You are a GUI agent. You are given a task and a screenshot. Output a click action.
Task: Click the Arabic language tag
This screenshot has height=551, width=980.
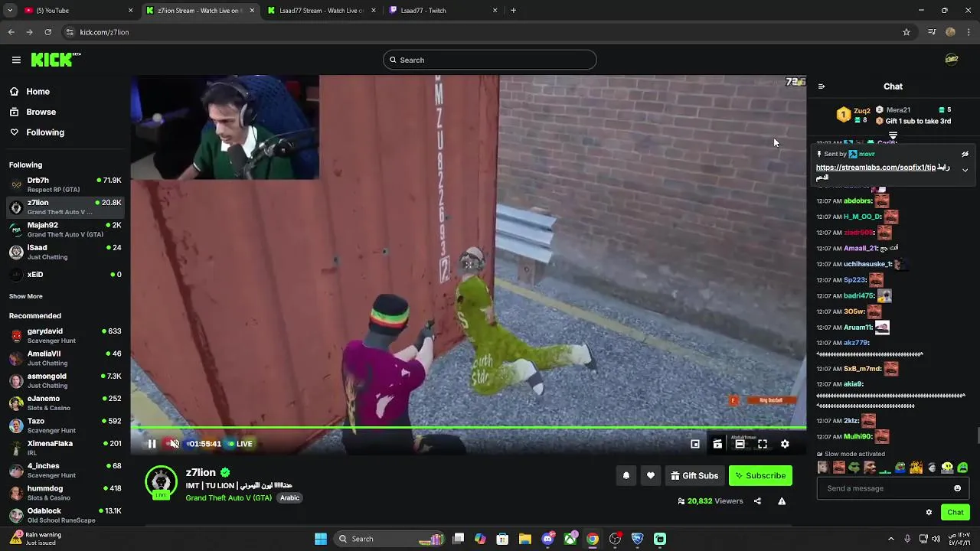(x=289, y=497)
